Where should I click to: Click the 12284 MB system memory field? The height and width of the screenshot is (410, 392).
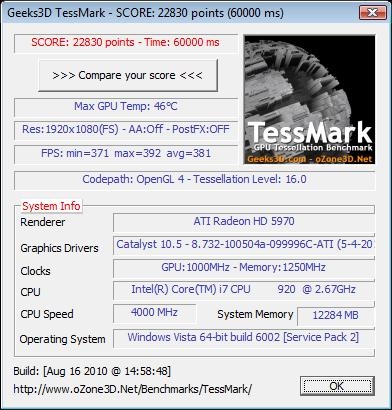point(336,316)
